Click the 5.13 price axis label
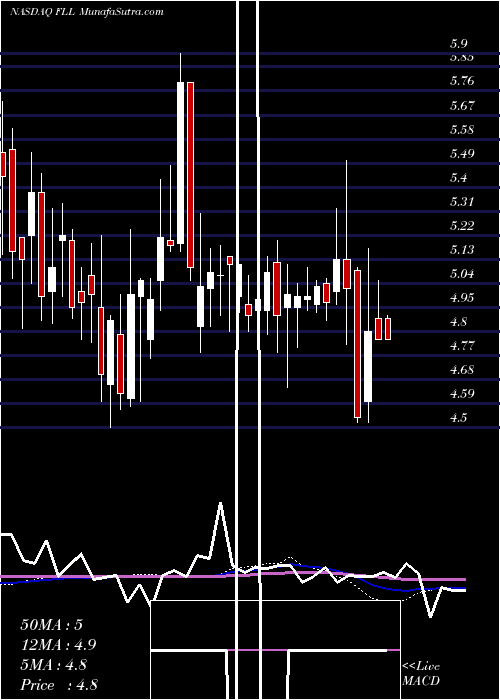The height and width of the screenshot is (700, 500). coord(462,250)
